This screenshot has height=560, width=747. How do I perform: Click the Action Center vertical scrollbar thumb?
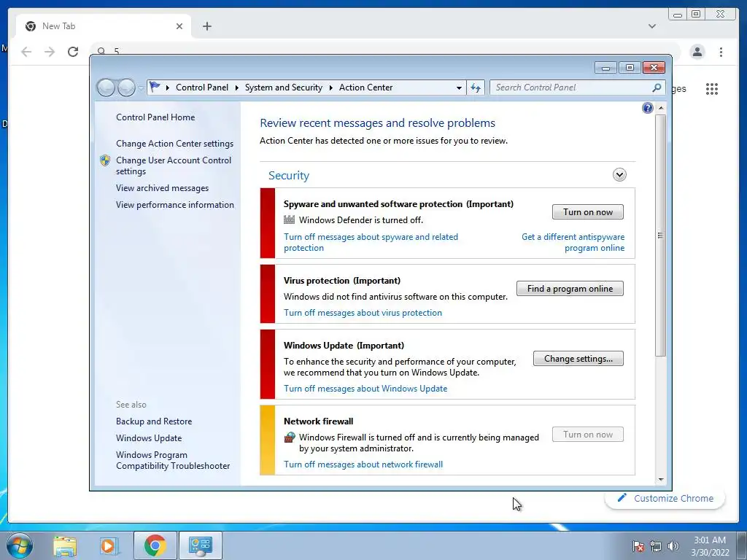tap(660, 236)
